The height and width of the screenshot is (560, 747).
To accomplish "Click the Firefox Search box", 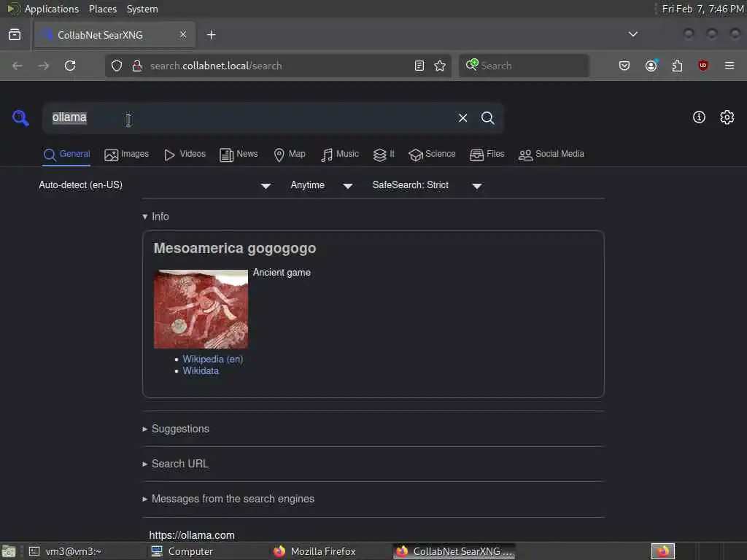I will tap(524, 66).
